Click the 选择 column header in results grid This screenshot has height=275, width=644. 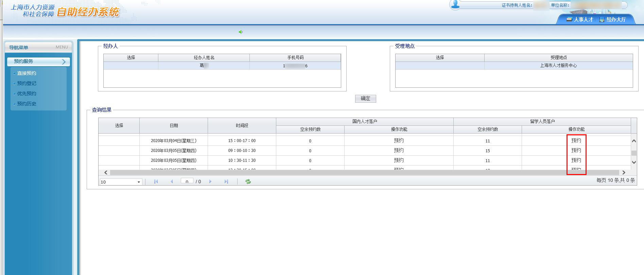point(119,125)
